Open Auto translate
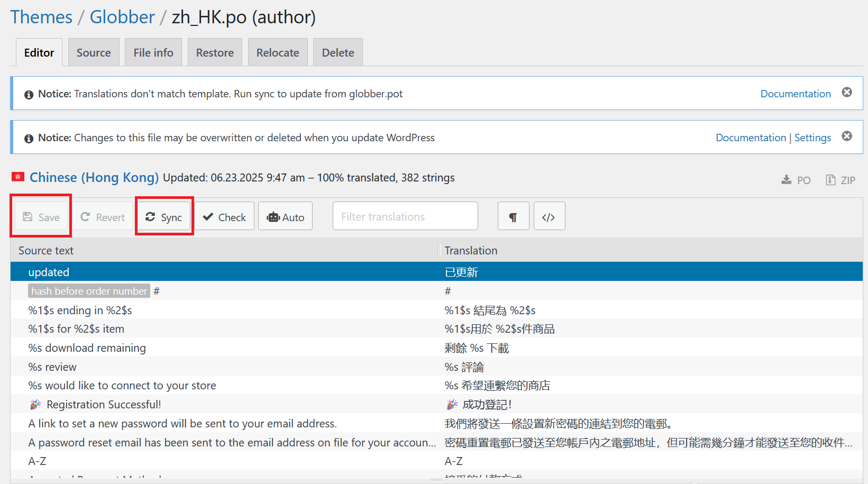The width and height of the screenshot is (868, 484). point(286,217)
